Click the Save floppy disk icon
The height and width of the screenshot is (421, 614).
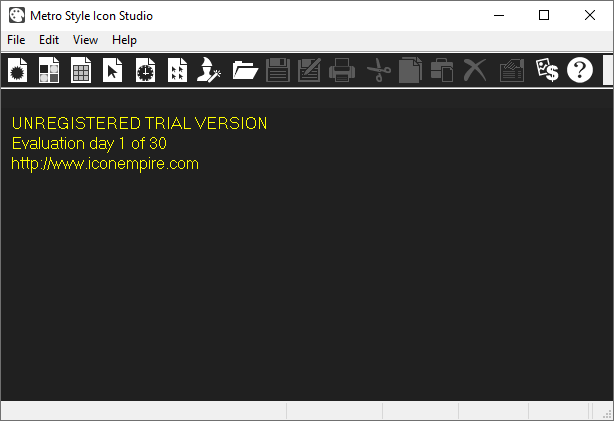pyautogui.click(x=278, y=70)
